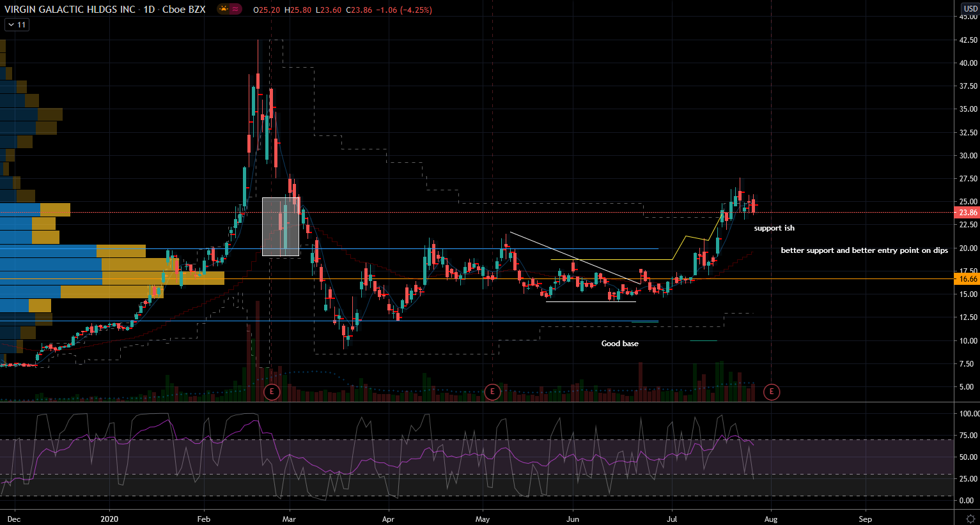Click the orange post-market session sun icon
Image resolution: width=980 pixels, height=525 pixels.
[223, 10]
